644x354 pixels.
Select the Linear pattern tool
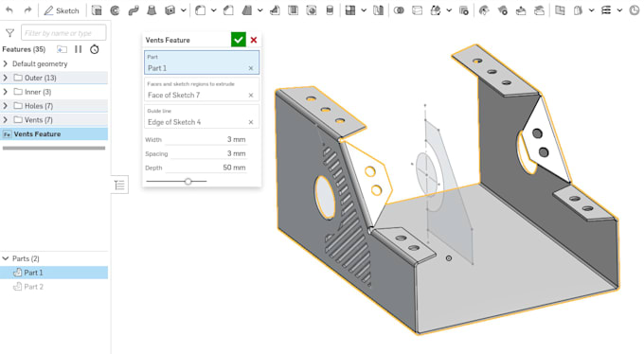point(350,10)
